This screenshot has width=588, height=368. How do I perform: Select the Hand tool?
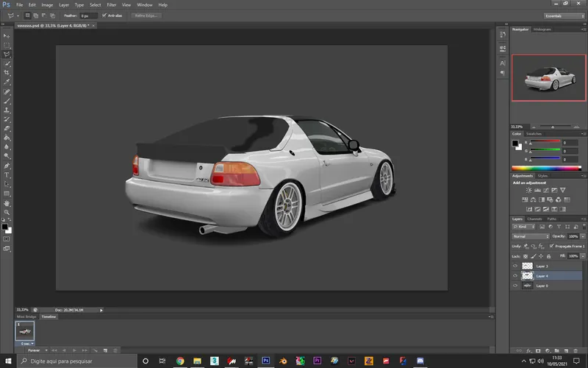(x=7, y=203)
